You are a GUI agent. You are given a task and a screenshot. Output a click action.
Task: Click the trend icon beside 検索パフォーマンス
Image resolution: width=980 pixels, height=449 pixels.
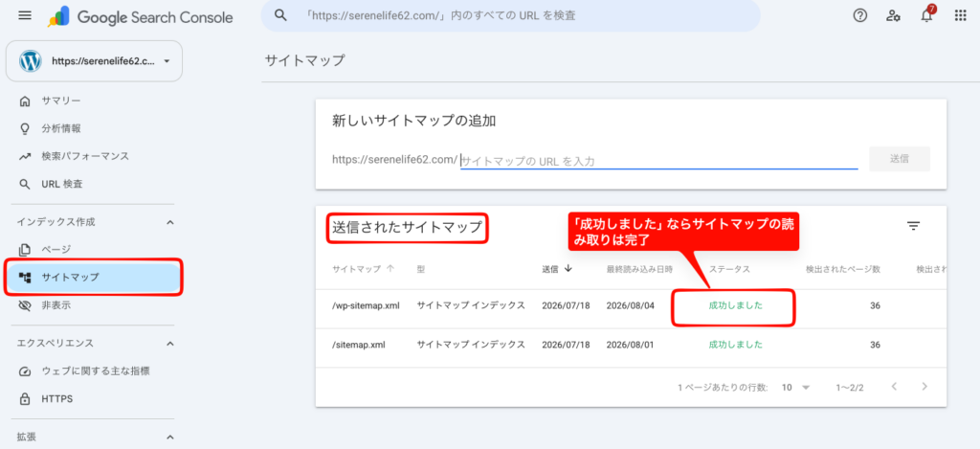[25, 156]
